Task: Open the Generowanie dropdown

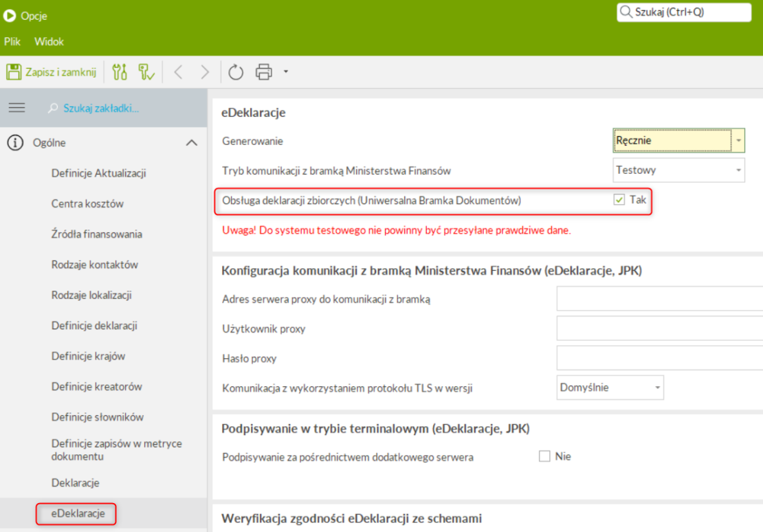Action: point(738,140)
